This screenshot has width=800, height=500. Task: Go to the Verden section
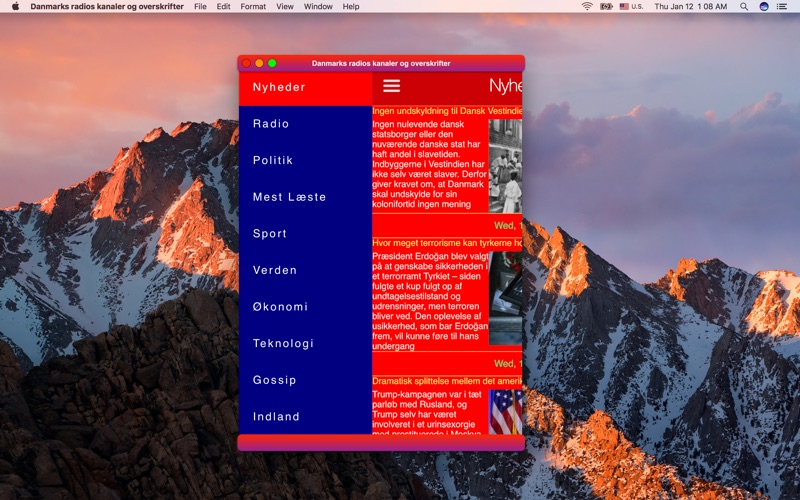coord(306,270)
